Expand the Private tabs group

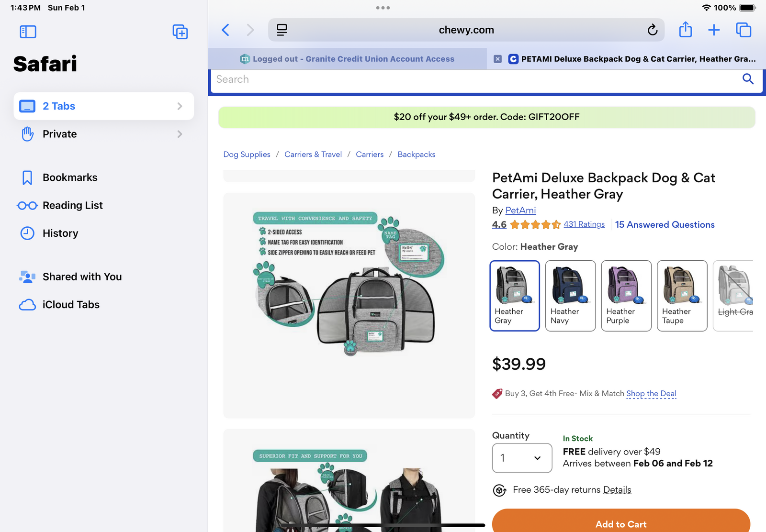[104, 134]
